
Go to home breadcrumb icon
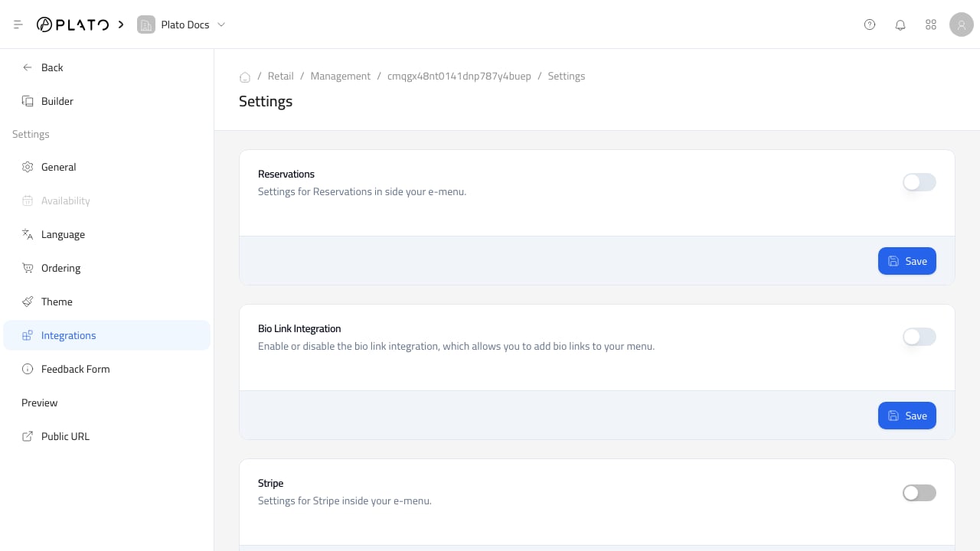pos(245,77)
